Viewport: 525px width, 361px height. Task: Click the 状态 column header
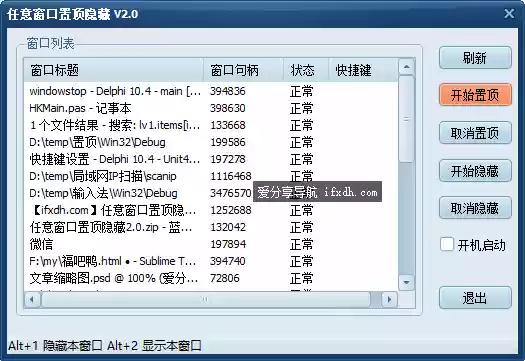(306, 70)
